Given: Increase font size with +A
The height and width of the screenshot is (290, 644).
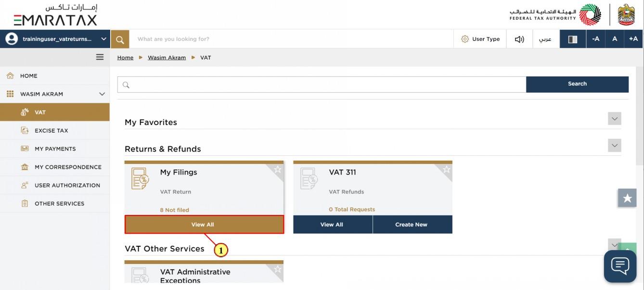Looking at the screenshot, I should pos(633,39).
